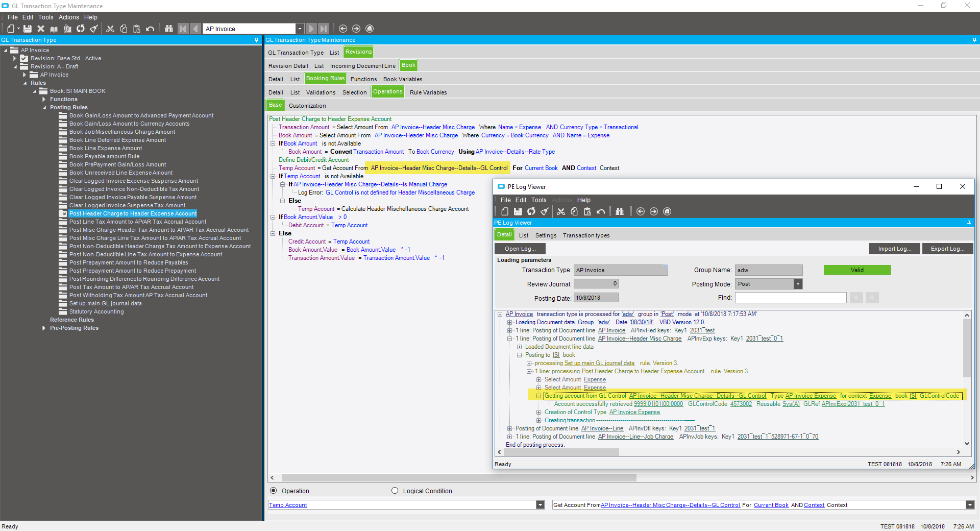The width and height of the screenshot is (980, 531).
Task: Click the Find input field
Action: (790, 298)
